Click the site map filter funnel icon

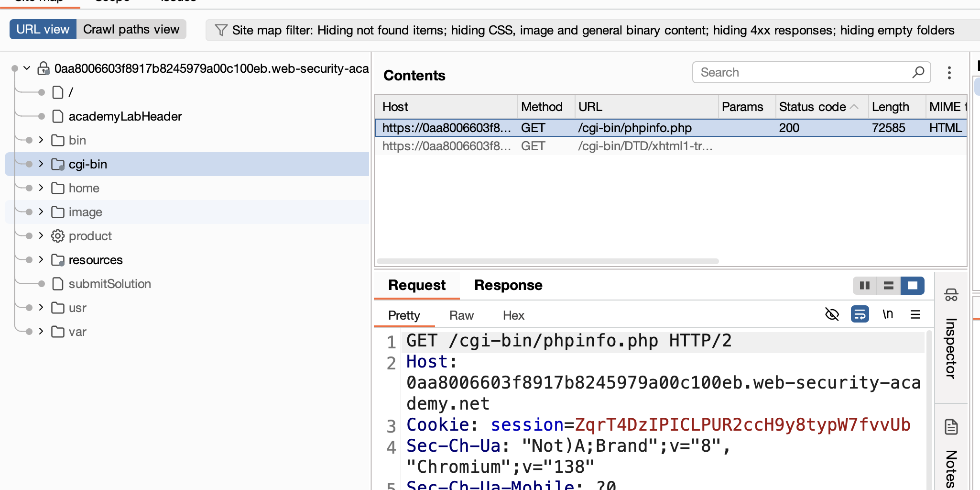pyautogui.click(x=221, y=30)
